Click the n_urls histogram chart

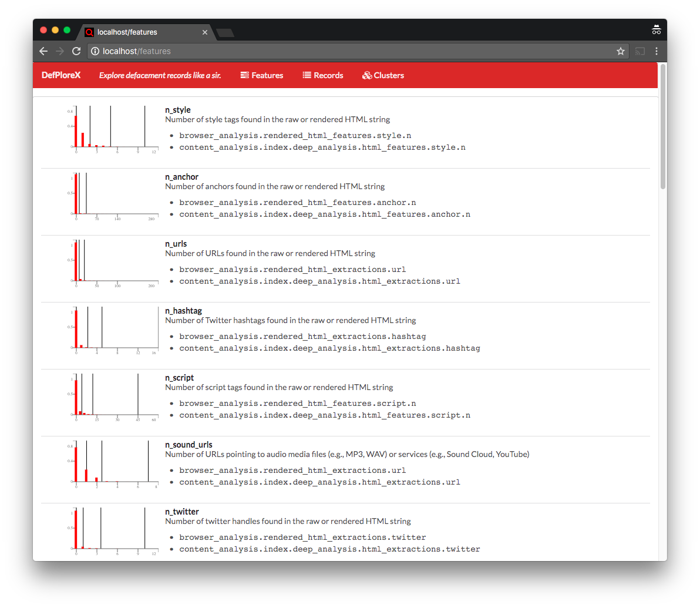(112, 264)
